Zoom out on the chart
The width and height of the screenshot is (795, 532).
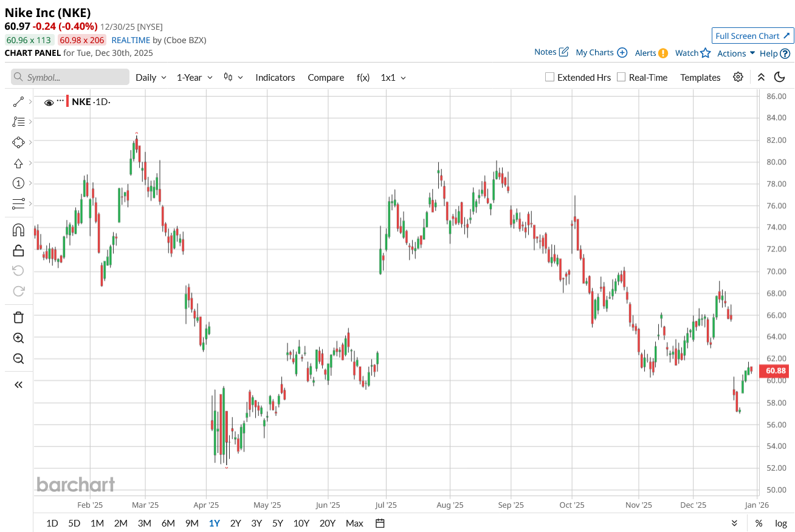pyautogui.click(x=18, y=358)
